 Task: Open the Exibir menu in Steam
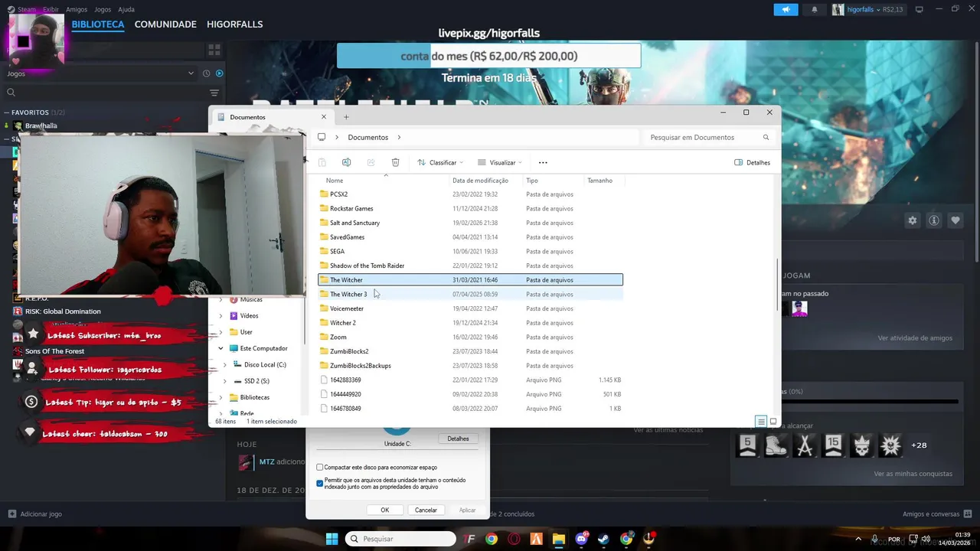tap(51, 9)
